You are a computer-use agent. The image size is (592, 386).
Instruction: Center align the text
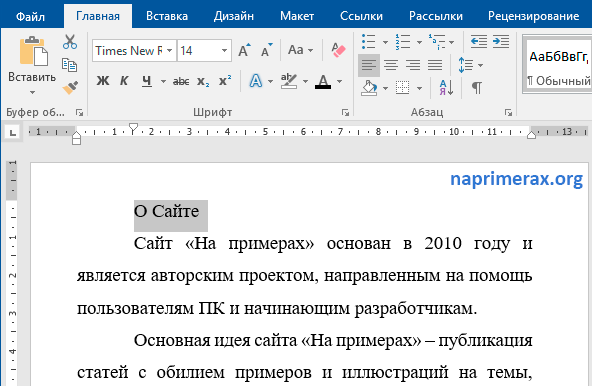tap(391, 65)
